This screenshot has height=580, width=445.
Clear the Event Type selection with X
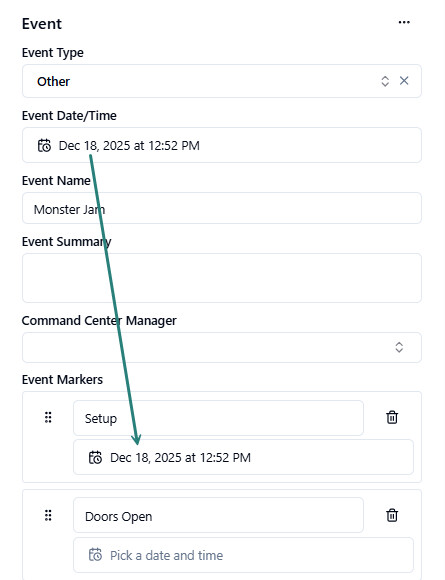tap(404, 81)
